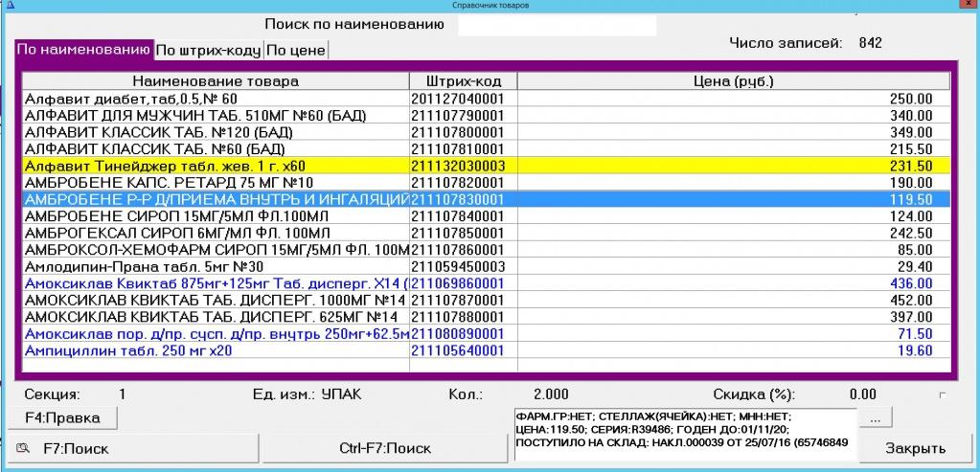This screenshot has height=472, width=980.
Task: Click price cell 215.50
Action: tap(734, 149)
